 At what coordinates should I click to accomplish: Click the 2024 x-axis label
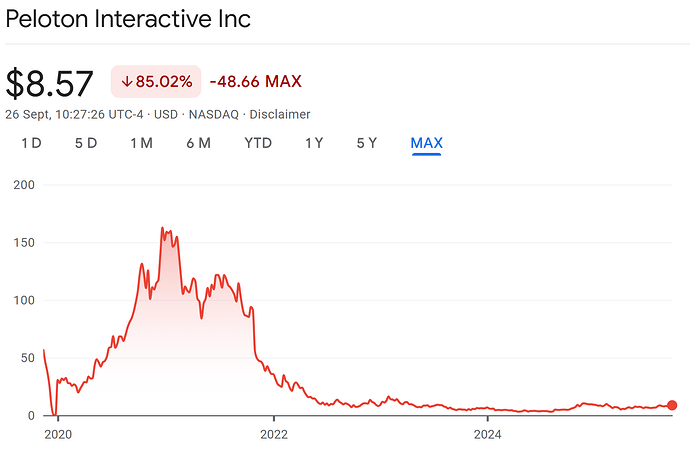point(488,434)
